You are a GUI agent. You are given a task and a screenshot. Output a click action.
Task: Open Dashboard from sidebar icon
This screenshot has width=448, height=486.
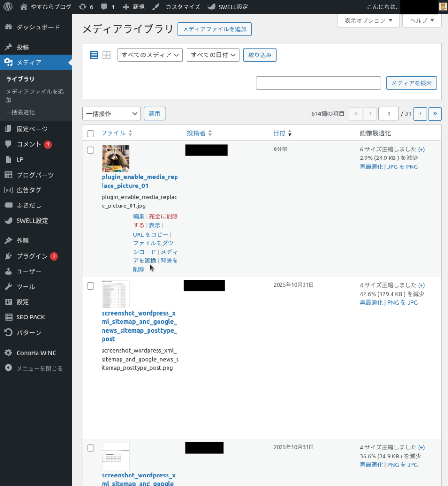pos(9,27)
